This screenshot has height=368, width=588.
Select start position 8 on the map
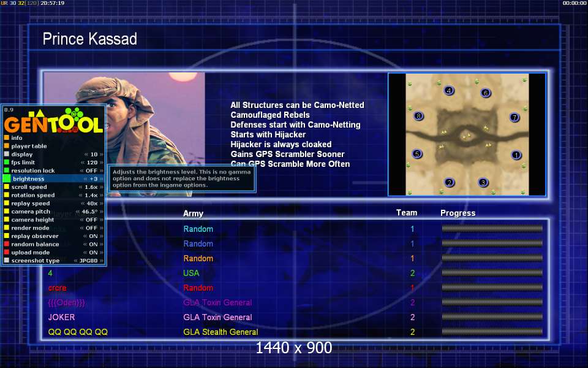[418, 116]
